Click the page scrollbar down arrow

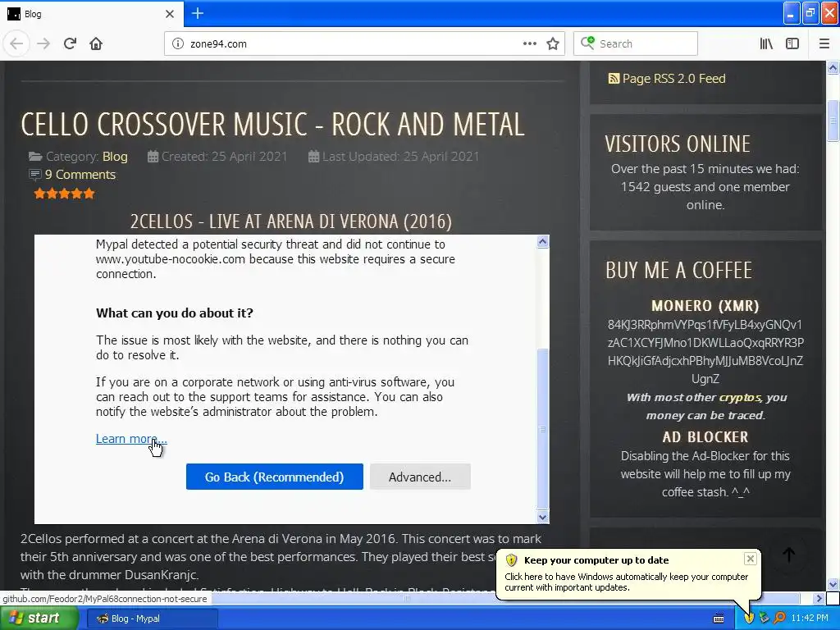tap(833, 584)
